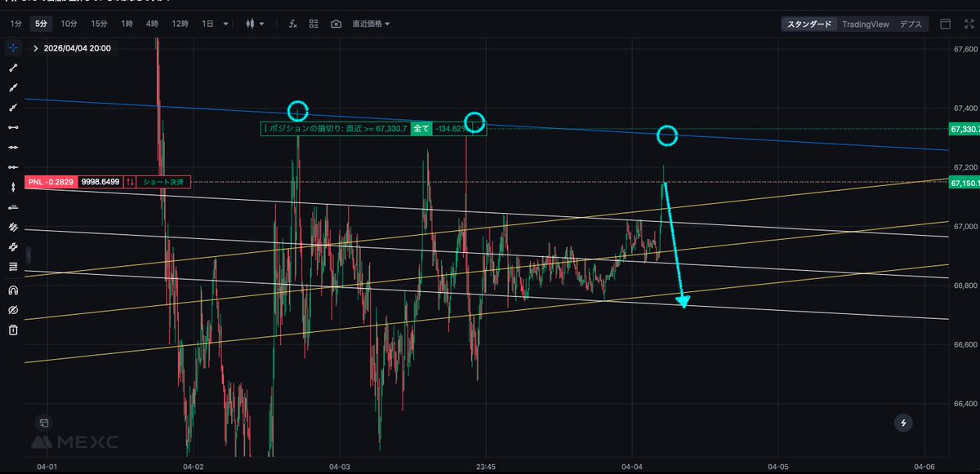The height and width of the screenshot is (474, 980).
Task: Expand the 2026/04/04 20:00 OHLC legend
Action: [35, 48]
